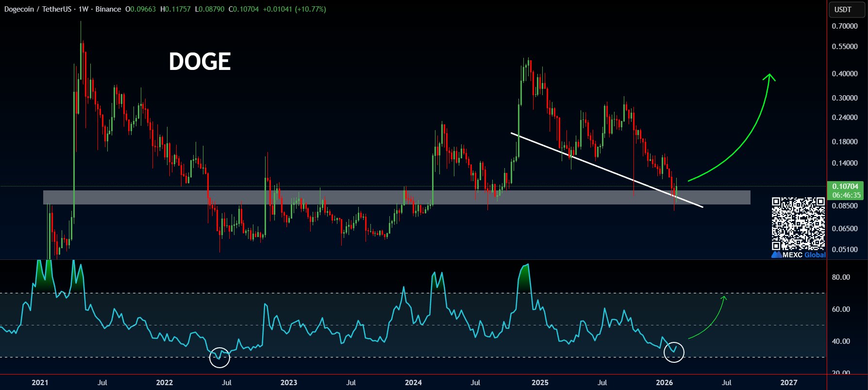
Task: Click the 2024 label on the time axis
Action: [x=414, y=383]
